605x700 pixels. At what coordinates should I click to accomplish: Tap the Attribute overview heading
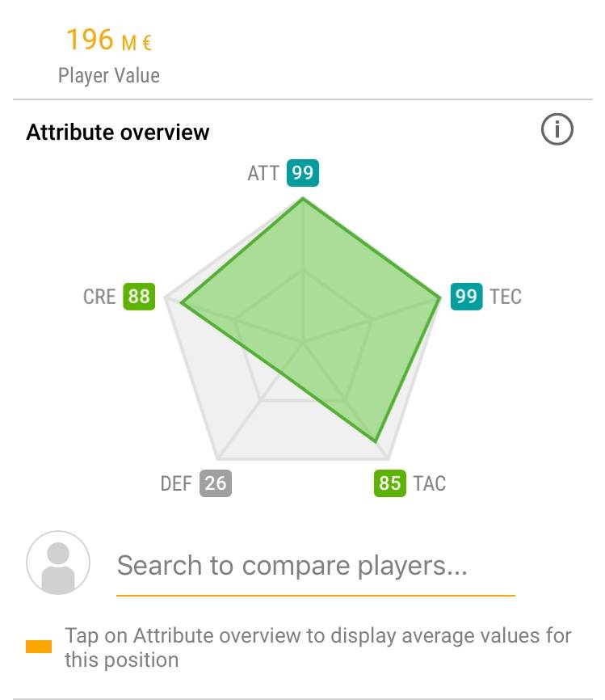tap(118, 132)
